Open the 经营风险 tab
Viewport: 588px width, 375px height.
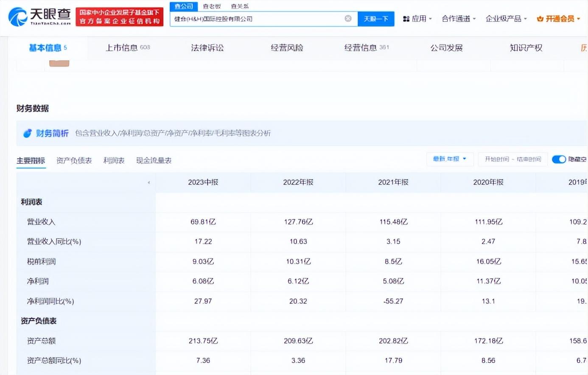[x=287, y=48]
